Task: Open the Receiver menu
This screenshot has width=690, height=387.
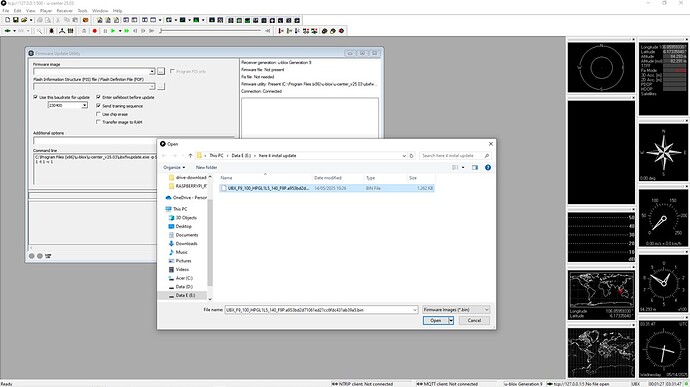Action: coord(65,11)
